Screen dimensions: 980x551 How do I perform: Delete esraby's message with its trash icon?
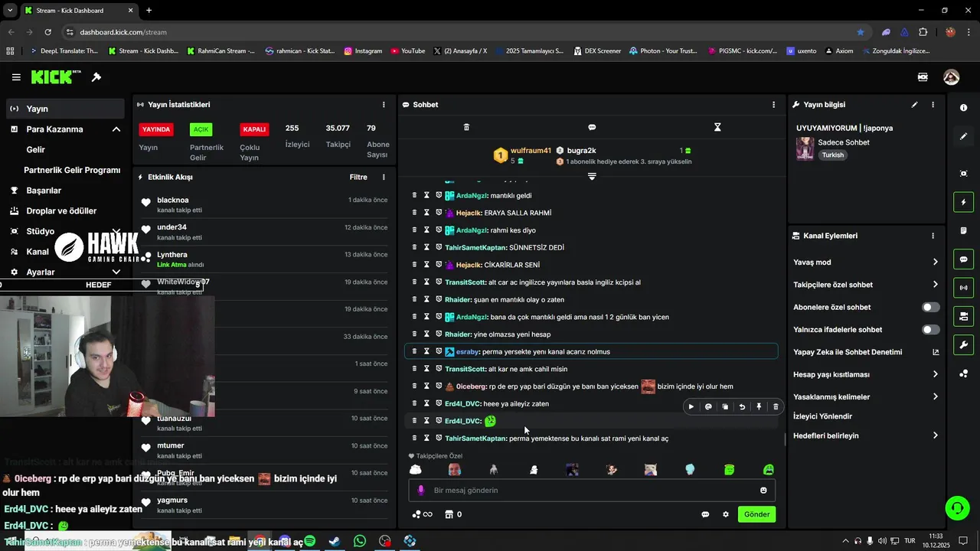pos(414,351)
